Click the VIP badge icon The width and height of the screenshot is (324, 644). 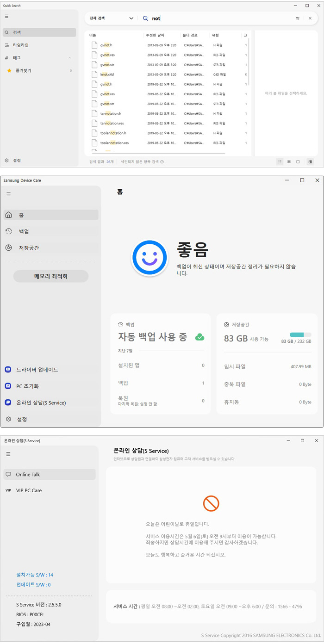coord(8,490)
